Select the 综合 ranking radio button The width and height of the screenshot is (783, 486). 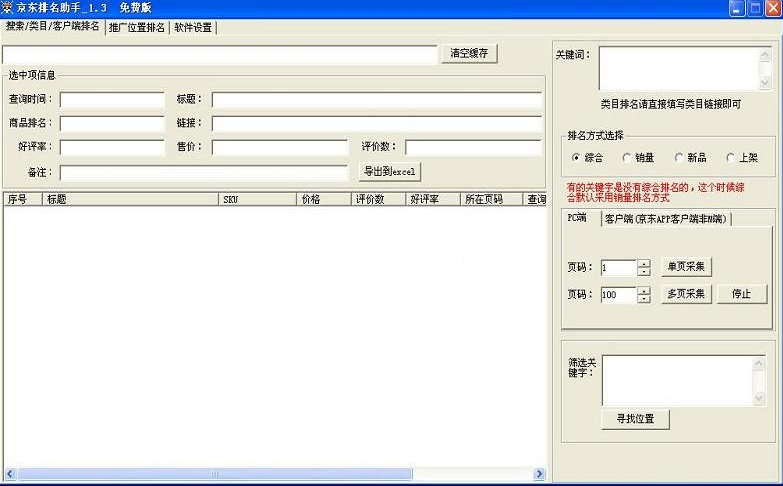576,157
